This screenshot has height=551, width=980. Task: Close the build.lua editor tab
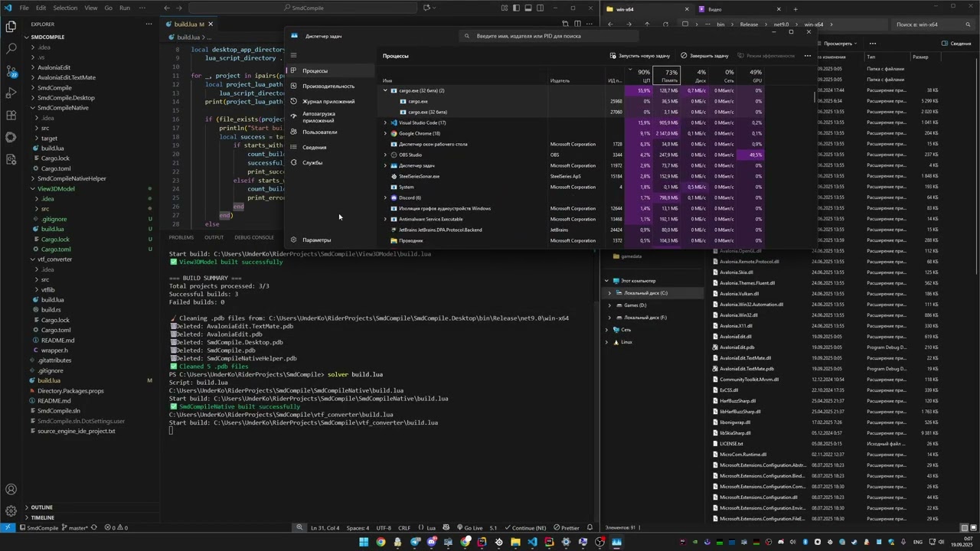pos(211,24)
